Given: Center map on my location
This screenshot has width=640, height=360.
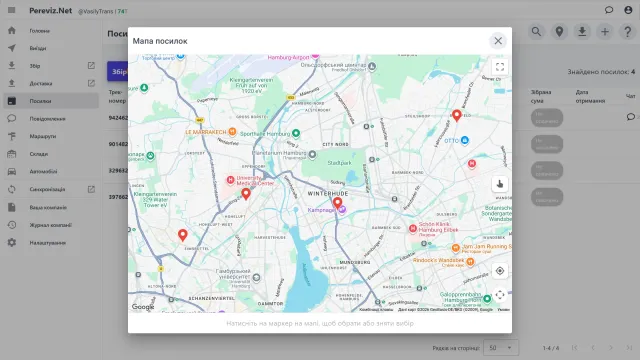Looking at the screenshot, I should click(x=500, y=271).
